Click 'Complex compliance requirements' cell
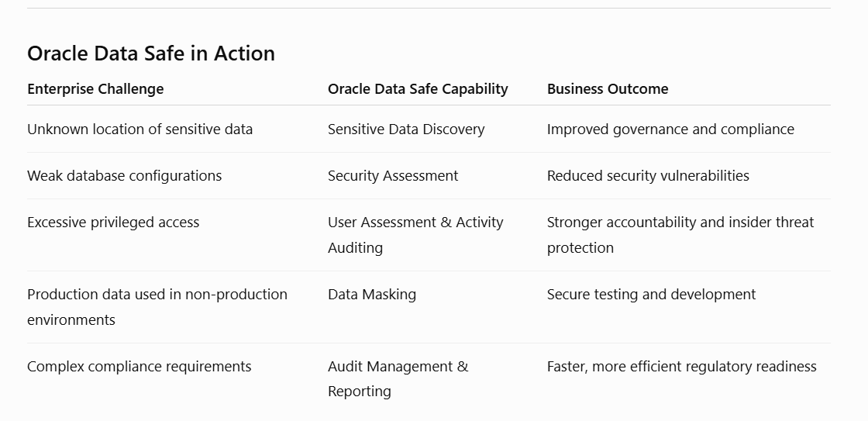 click(x=139, y=366)
